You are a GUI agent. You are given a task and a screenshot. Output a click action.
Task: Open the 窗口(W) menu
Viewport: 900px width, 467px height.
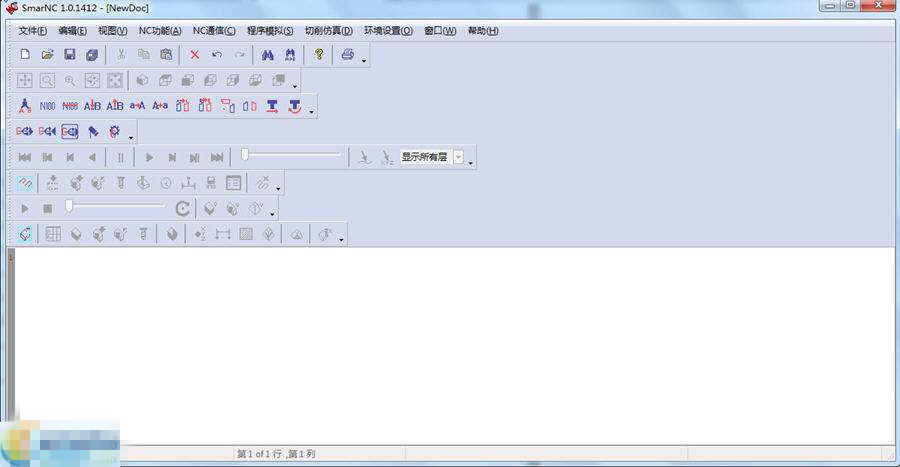tap(440, 30)
